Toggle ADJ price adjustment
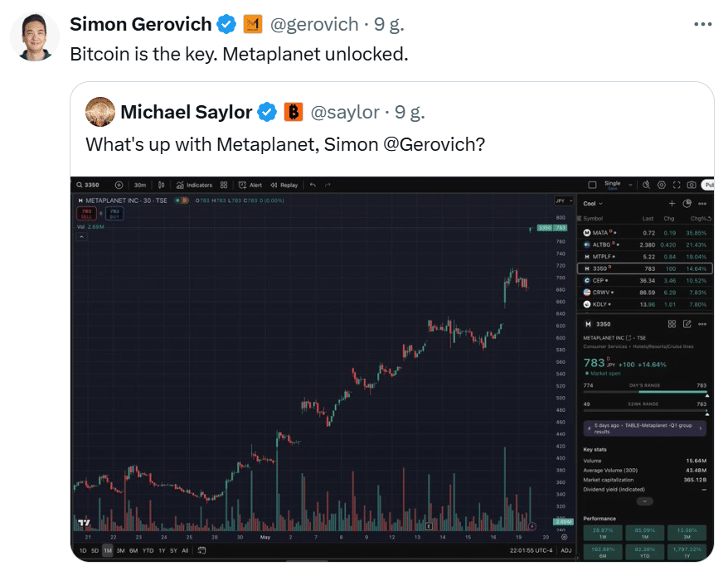The height and width of the screenshot is (566, 728). tap(566, 550)
